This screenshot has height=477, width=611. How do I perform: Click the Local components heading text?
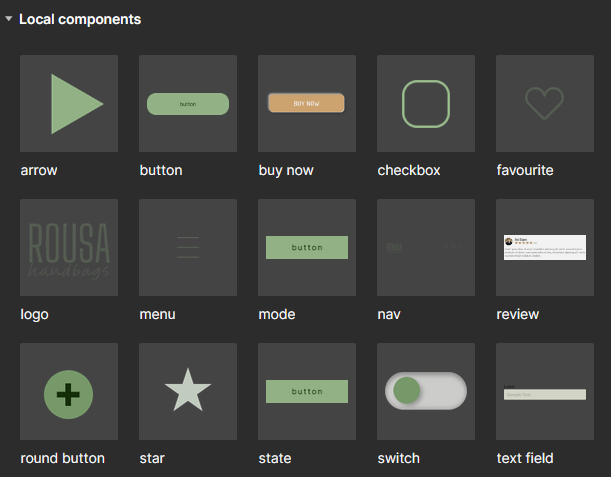(x=80, y=19)
